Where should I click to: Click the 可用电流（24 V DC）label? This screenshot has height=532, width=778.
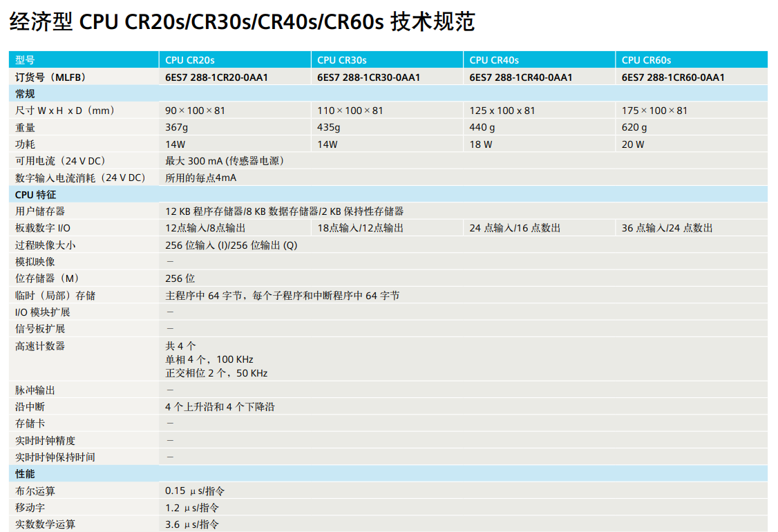coord(61,161)
